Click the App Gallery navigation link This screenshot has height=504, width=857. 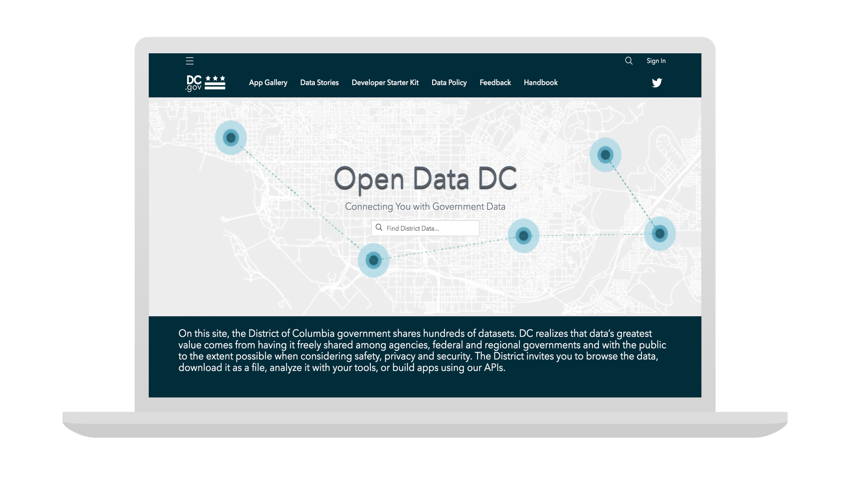tap(268, 82)
